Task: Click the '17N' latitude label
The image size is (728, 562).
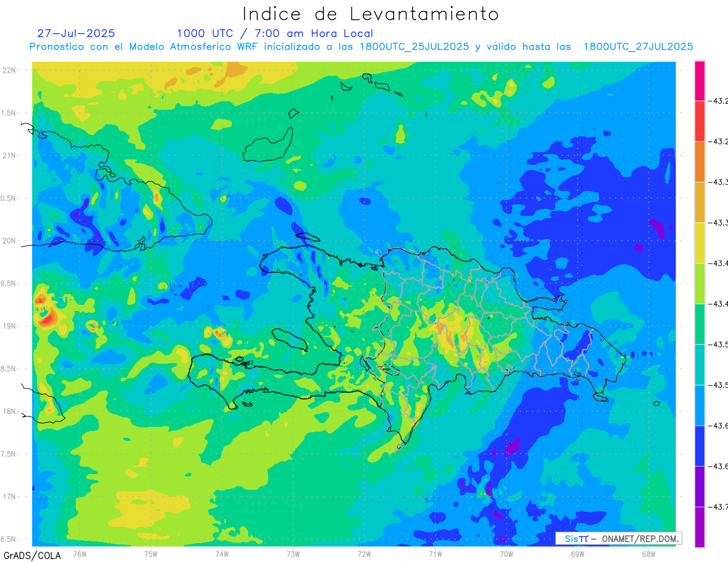Action: click(10, 497)
